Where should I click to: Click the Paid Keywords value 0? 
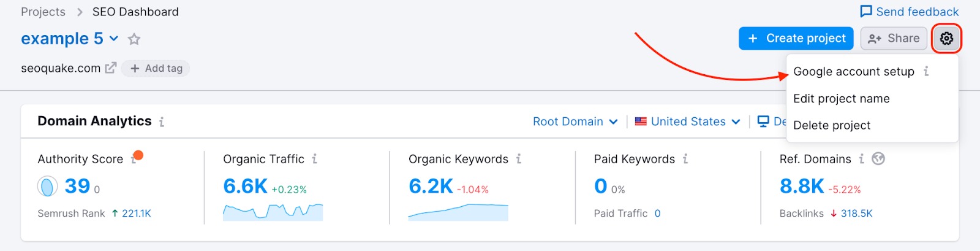click(x=600, y=186)
